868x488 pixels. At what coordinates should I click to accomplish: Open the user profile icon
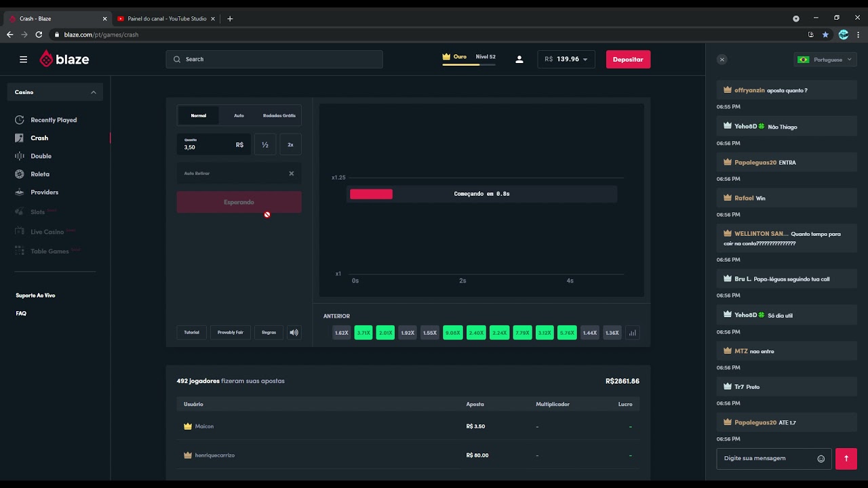pyautogui.click(x=519, y=60)
